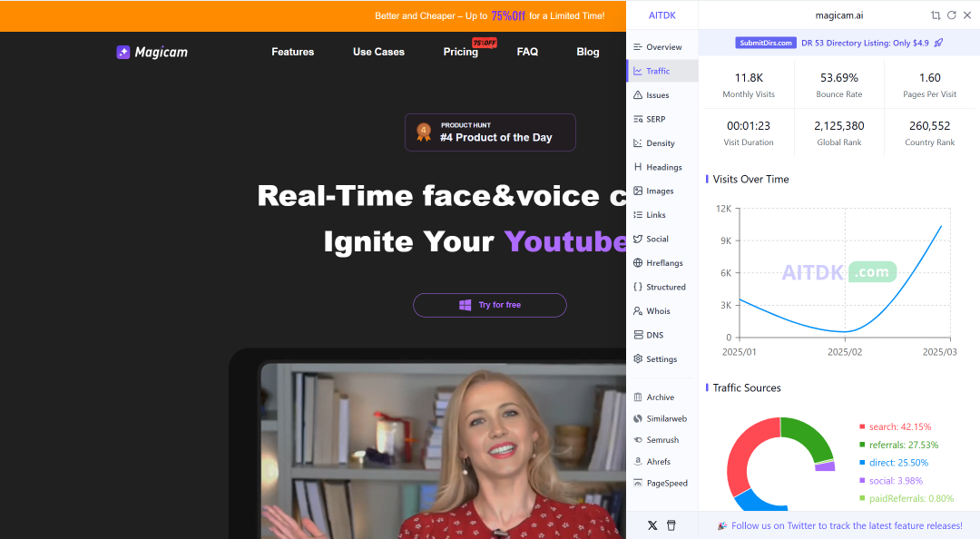Screen dimensions: 980x539
Task: Click the rocket icon after the promo text
Action: pos(939,43)
